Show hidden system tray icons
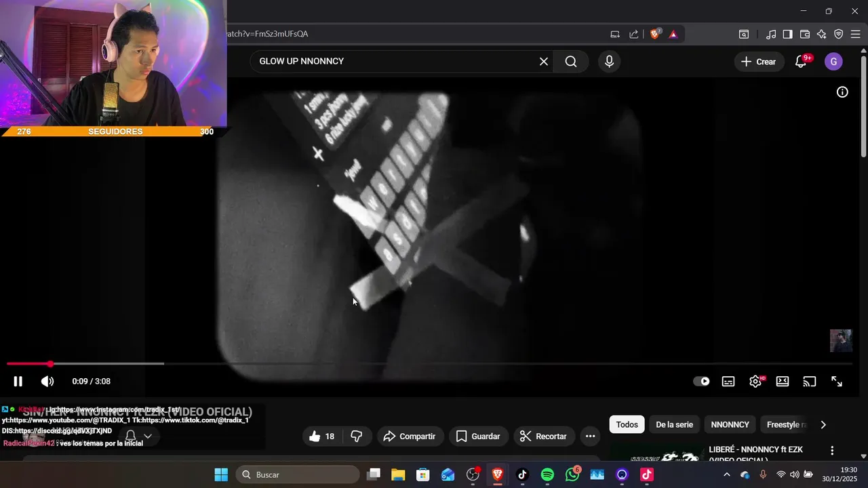The height and width of the screenshot is (488, 868). pyautogui.click(x=727, y=474)
